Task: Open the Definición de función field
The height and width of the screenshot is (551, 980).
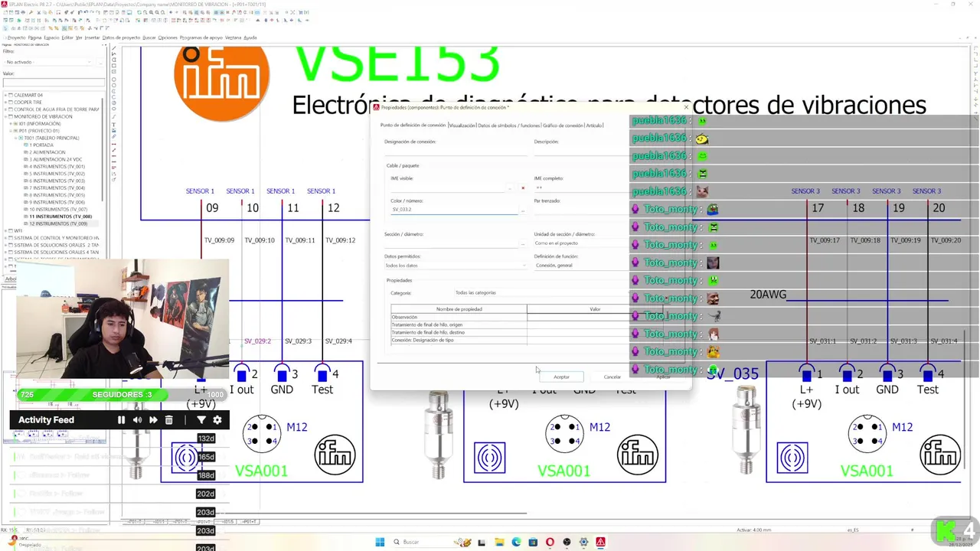Action: [x=582, y=266]
